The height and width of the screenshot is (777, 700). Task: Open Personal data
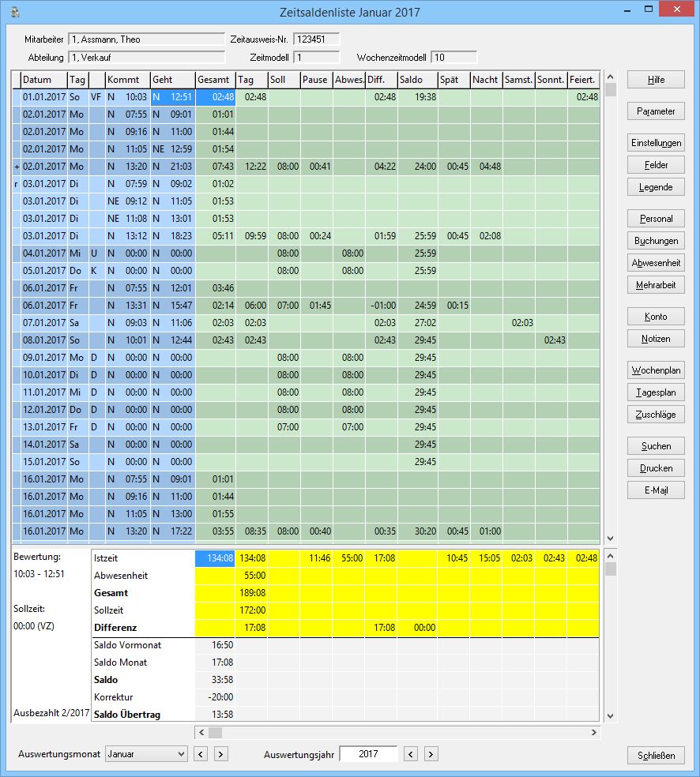click(656, 219)
